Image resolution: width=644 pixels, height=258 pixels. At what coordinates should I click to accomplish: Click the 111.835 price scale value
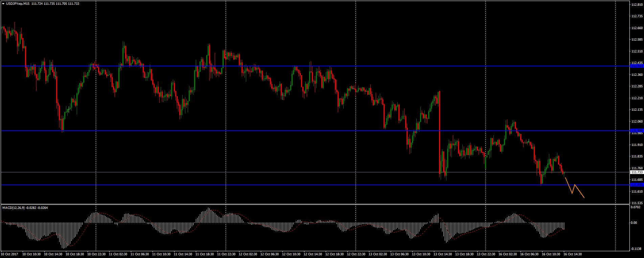[x=637, y=156]
